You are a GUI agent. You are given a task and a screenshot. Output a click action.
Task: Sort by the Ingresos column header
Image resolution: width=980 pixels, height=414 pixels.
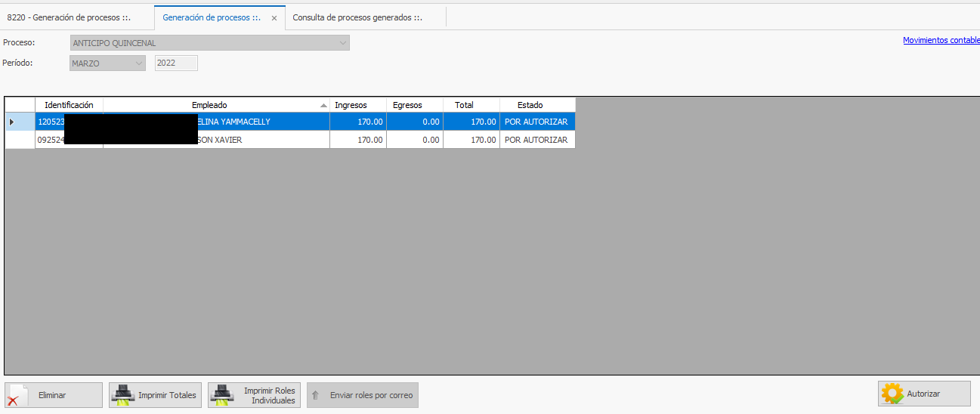(x=351, y=105)
